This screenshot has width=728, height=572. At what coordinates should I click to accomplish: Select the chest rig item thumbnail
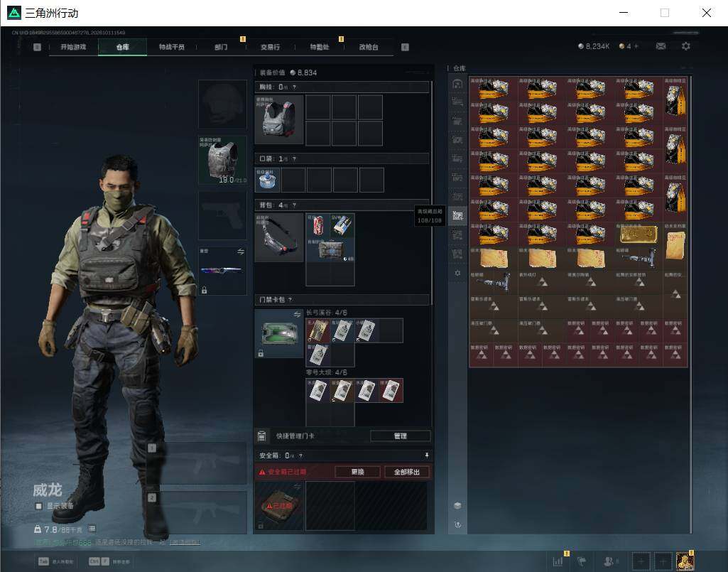(279, 119)
